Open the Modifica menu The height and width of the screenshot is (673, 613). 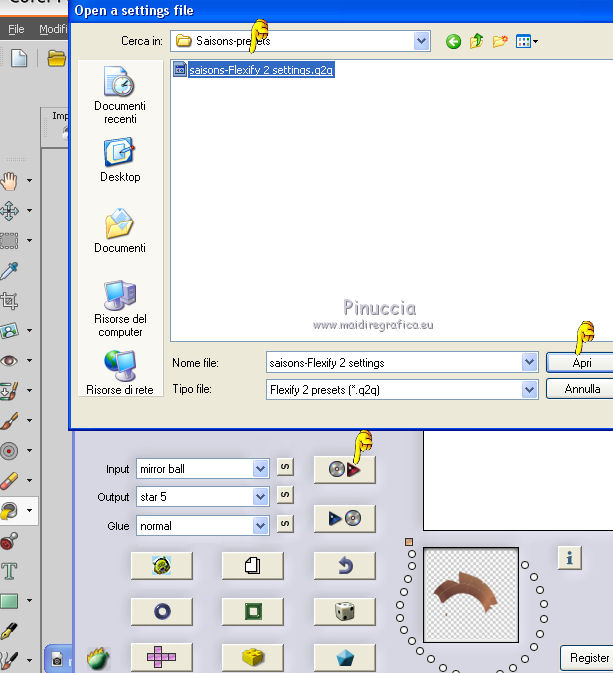pyautogui.click(x=53, y=29)
